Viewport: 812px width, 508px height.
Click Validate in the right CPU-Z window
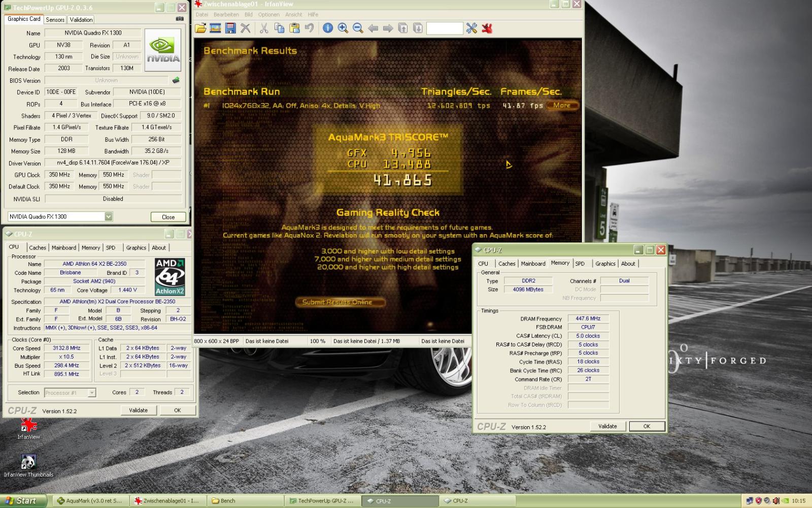pyautogui.click(x=607, y=426)
